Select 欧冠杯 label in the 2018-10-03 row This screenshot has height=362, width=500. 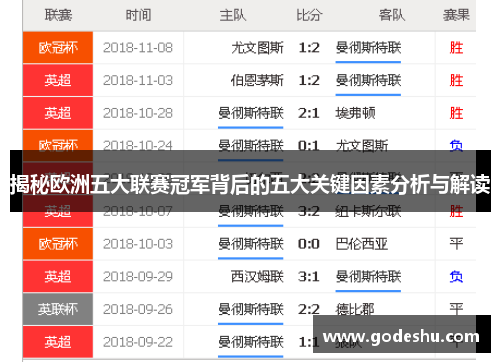(58, 244)
